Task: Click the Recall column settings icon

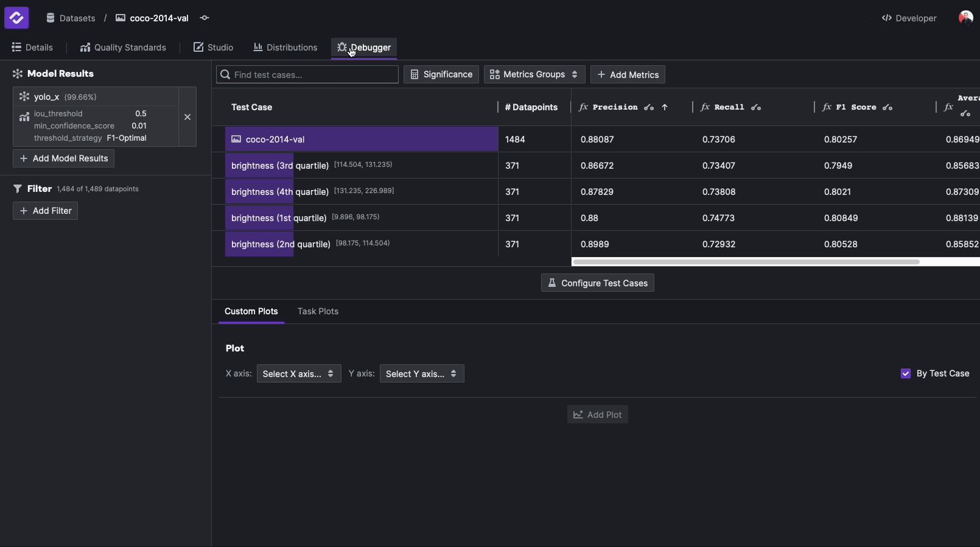Action: tap(756, 108)
